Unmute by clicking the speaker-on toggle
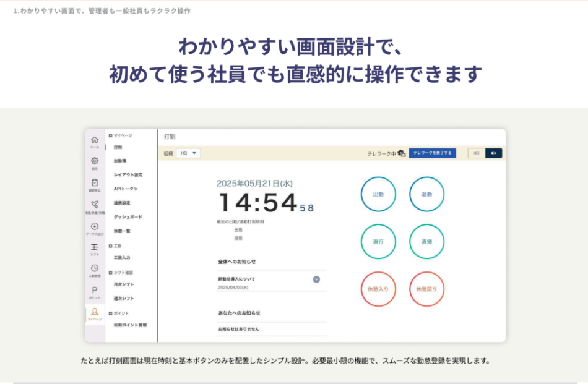 click(477, 153)
